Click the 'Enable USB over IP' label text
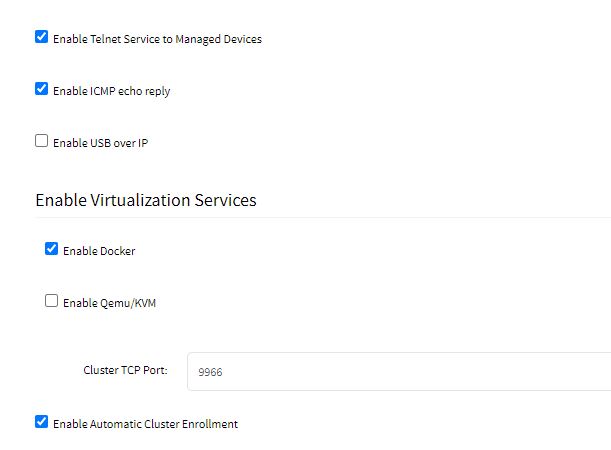Screen dimensions: 611x450 (x=101, y=143)
